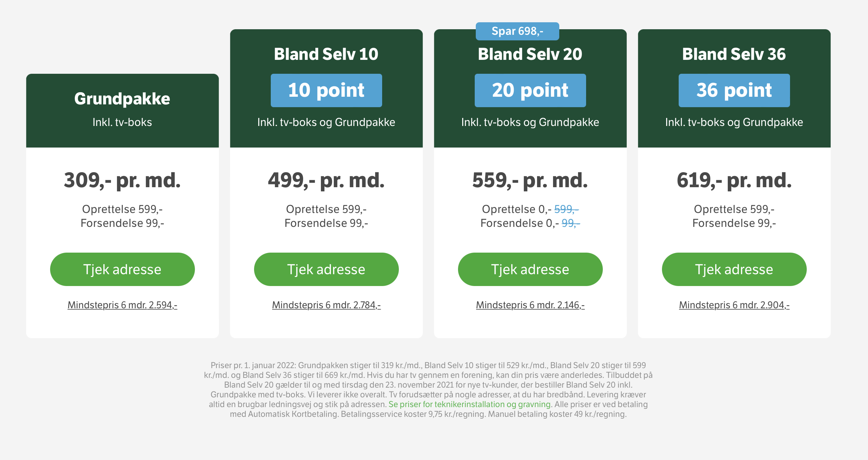The height and width of the screenshot is (460, 868).
Task: Select the 20 point badge
Action: click(530, 90)
